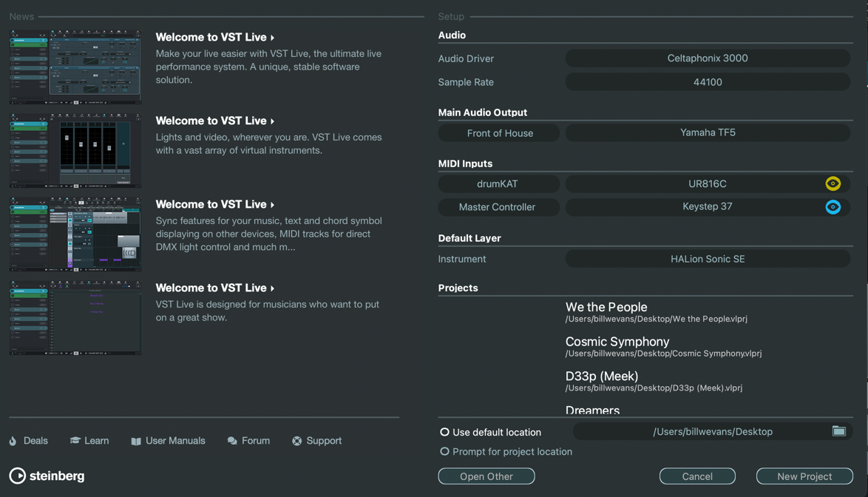Select Use default location radio button
The image size is (868, 497).
coord(444,432)
